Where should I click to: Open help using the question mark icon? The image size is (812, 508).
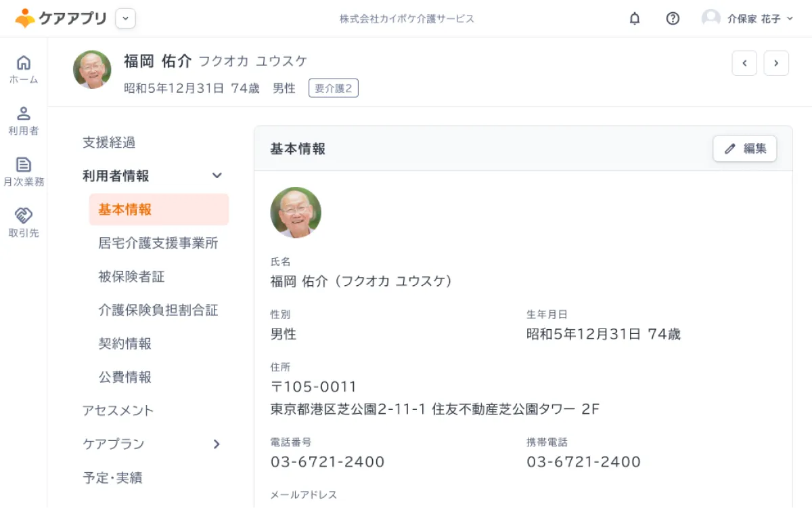click(x=673, y=18)
